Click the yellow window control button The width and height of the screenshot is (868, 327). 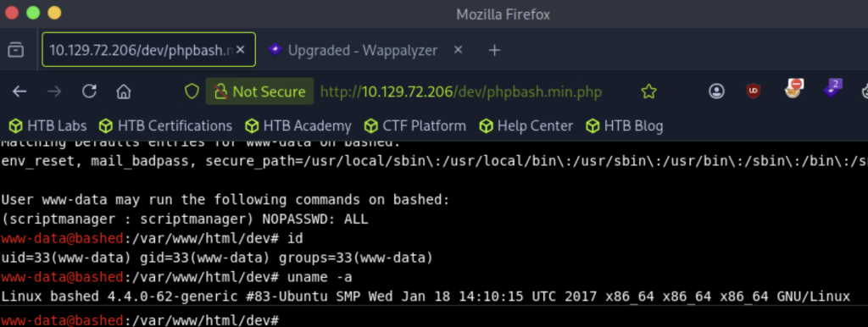54,13
